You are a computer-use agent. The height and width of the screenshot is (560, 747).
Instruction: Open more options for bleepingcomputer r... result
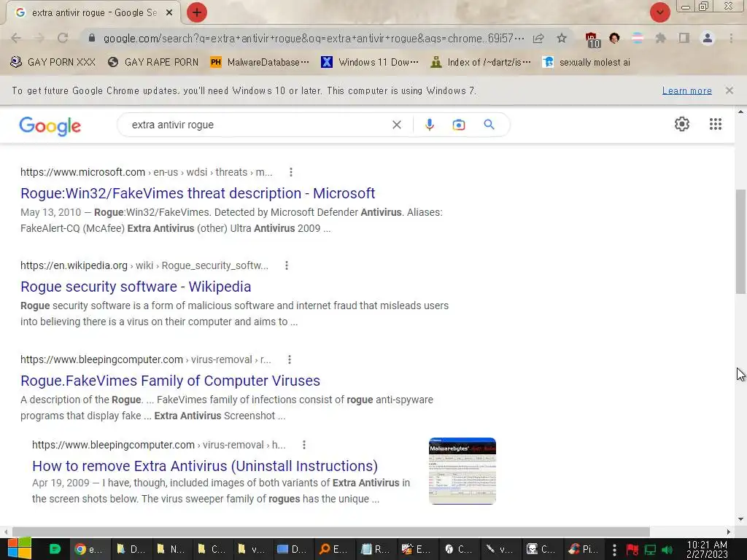(289, 359)
